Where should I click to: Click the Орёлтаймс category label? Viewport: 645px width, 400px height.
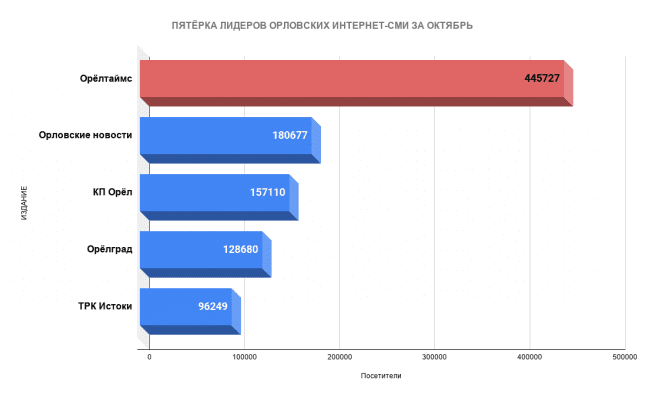pos(106,78)
